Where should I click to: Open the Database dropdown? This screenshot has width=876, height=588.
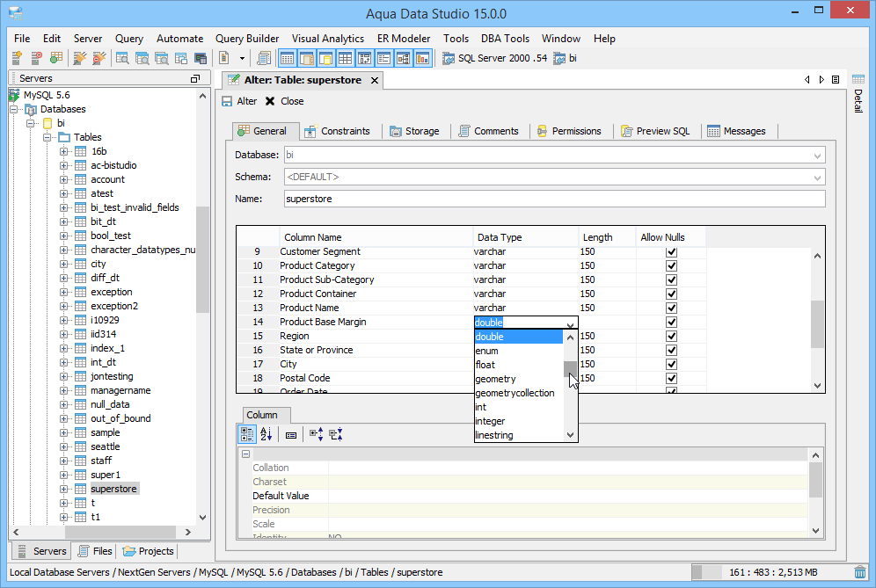[x=817, y=156]
